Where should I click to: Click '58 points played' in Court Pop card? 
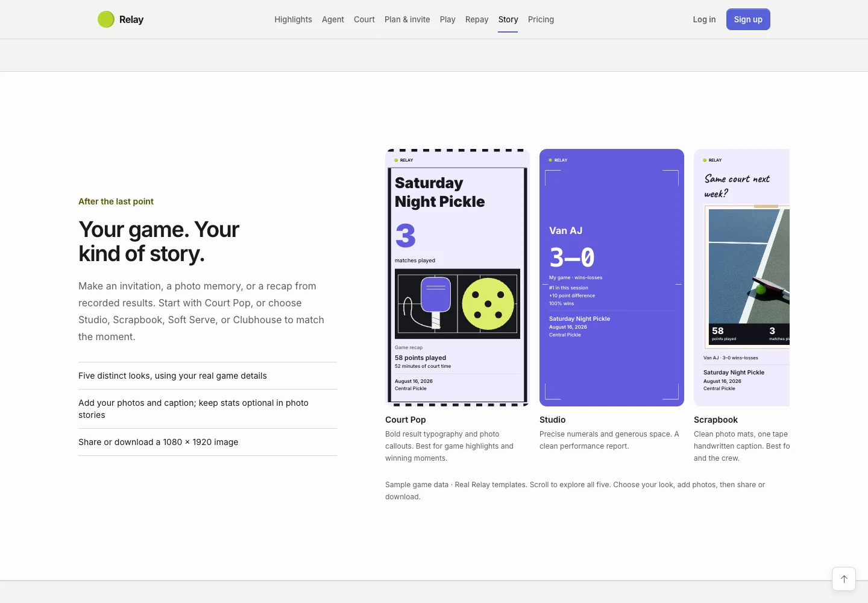tap(420, 358)
